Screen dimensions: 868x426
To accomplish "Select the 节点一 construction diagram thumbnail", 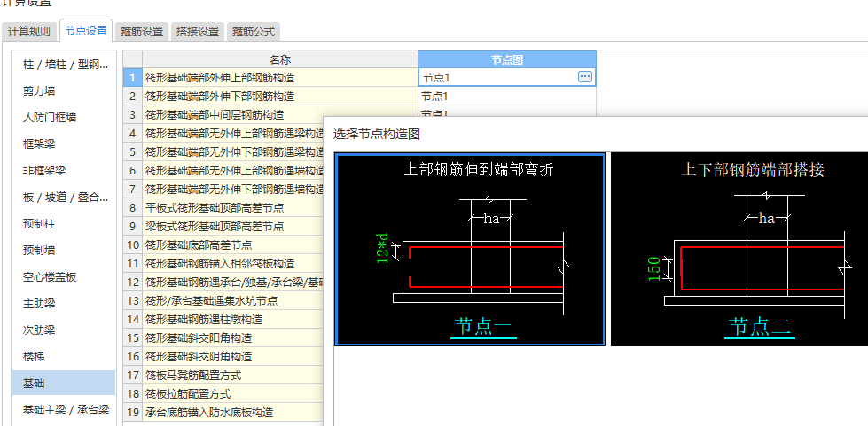I will coord(470,249).
